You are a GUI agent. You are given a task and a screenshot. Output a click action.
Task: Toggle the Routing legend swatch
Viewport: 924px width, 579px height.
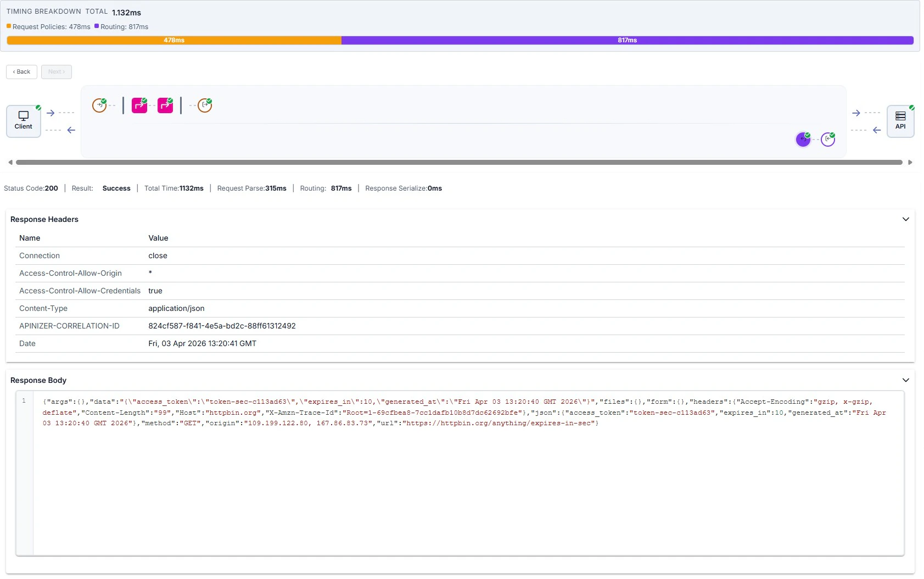click(x=96, y=25)
